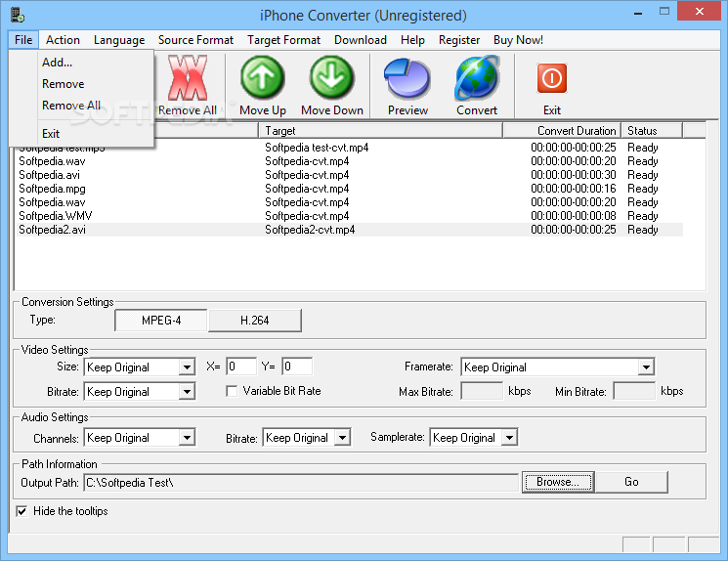This screenshot has height=561, width=728.
Task: Click the Remove All red X toolbar icon
Action: pyautogui.click(x=188, y=78)
